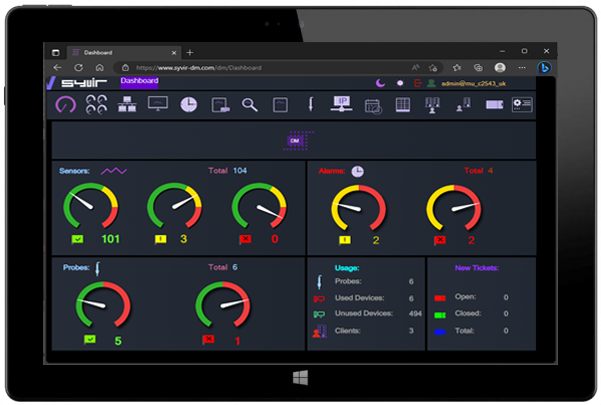Open the table grid icon
This screenshot has height=405, width=601.
[x=402, y=105]
